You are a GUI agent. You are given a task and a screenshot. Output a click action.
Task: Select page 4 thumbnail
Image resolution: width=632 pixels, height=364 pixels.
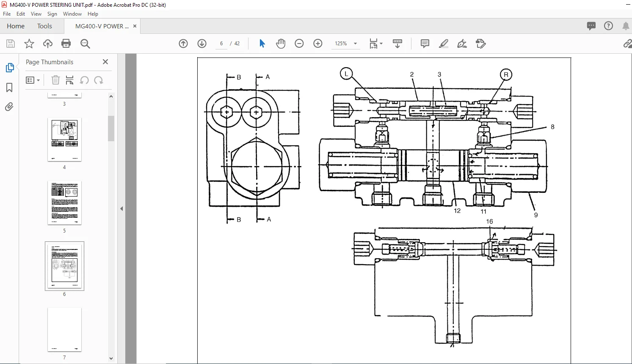pyautogui.click(x=64, y=140)
